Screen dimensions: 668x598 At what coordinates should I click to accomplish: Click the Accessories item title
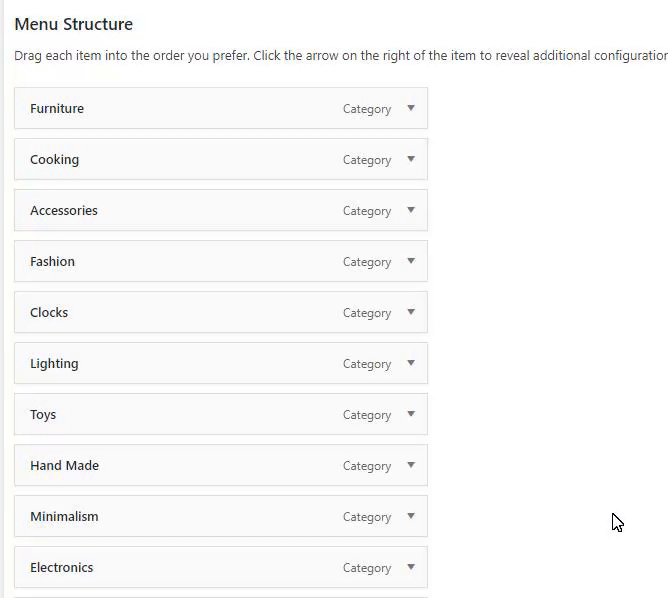64,210
